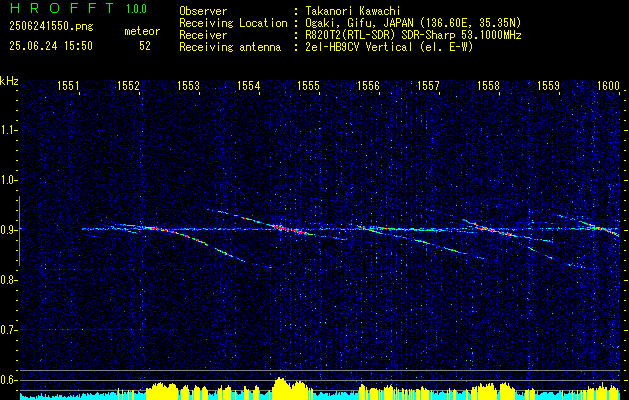Click the gray vertical range bar near 0.9

[x=19, y=231]
